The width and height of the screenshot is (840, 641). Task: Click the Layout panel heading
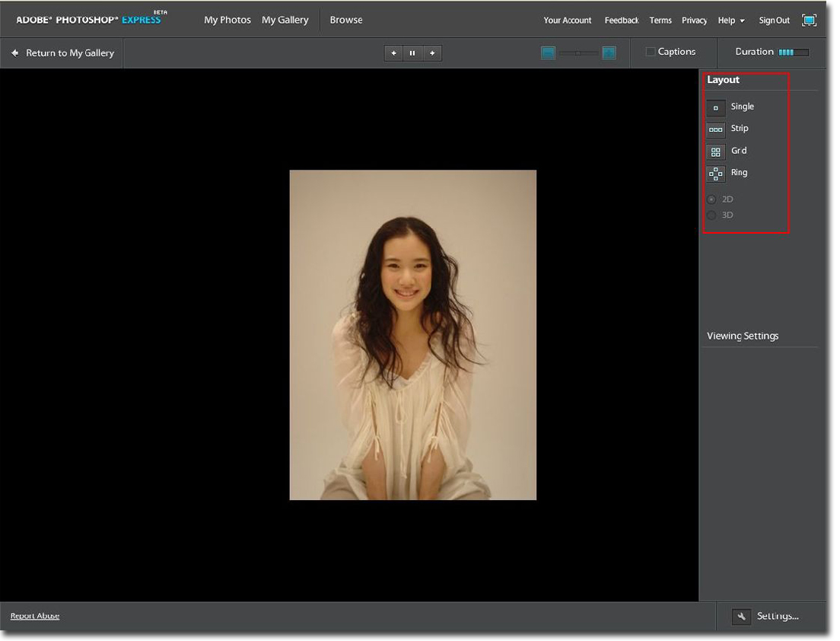point(723,79)
